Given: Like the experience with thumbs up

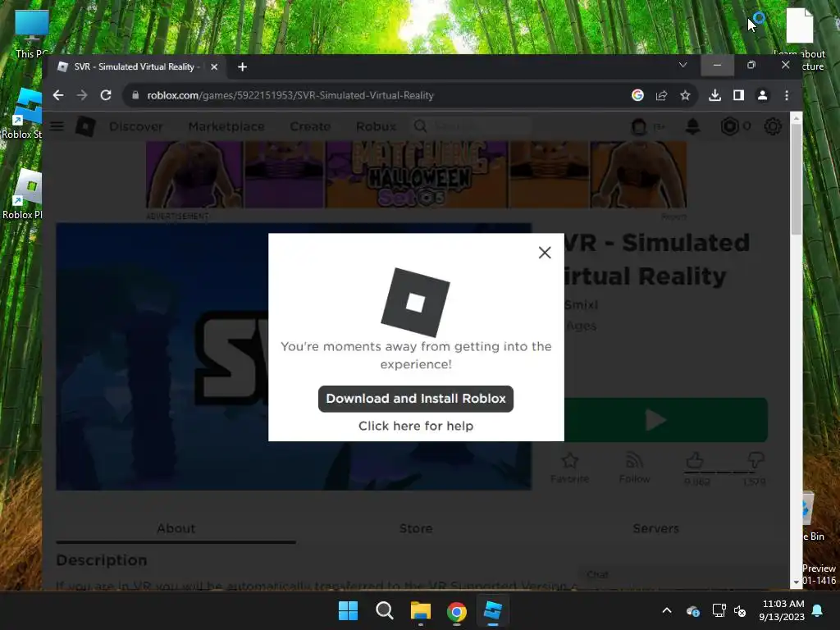Looking at the screenshot, I should [x=696, y=460].
